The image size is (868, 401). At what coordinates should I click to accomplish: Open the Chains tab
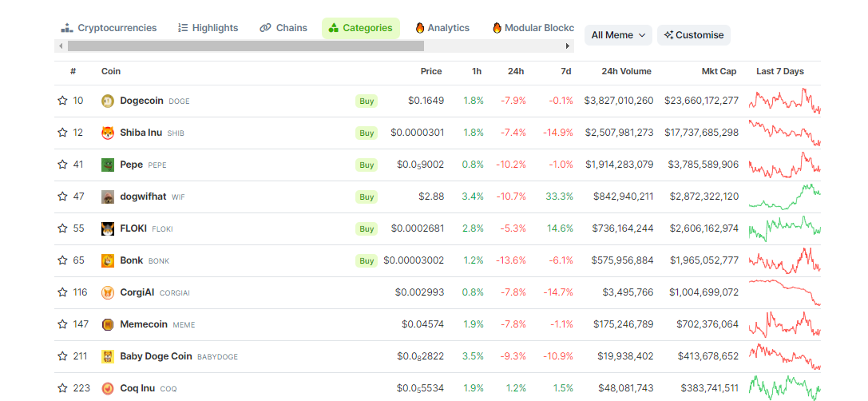tap(283, 28)
